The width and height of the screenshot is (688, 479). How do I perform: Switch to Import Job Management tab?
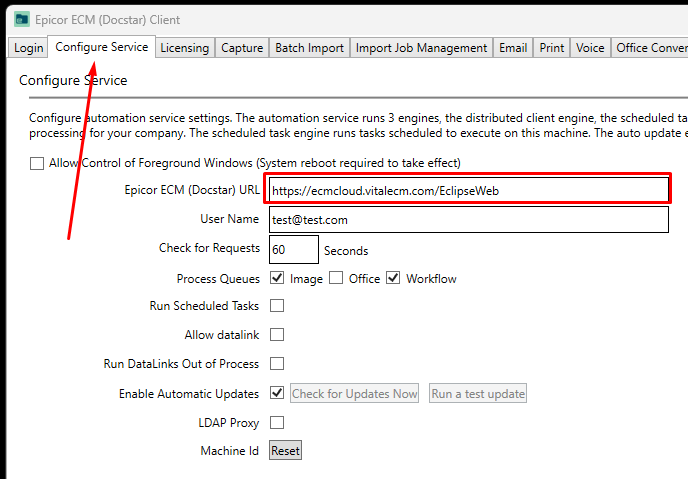pos(421,47)
